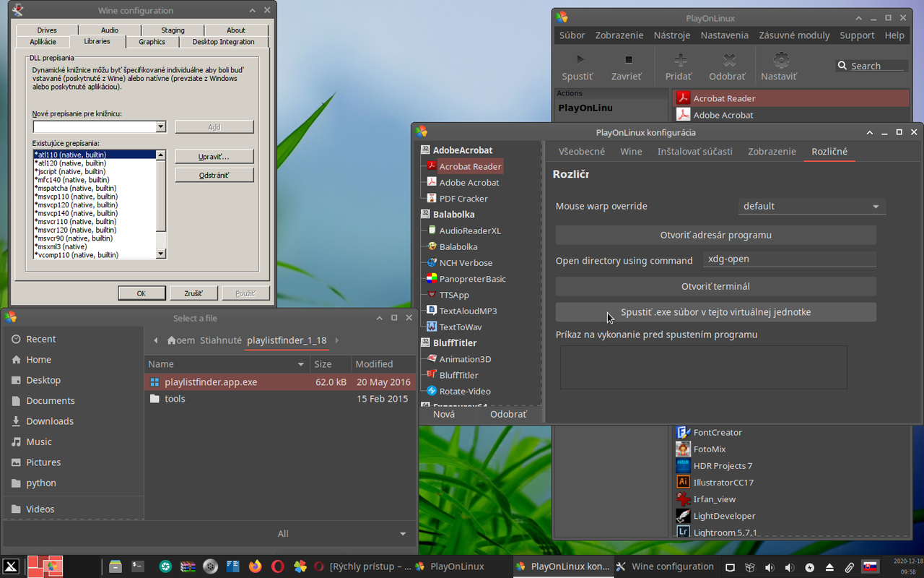Open the Mouse warp override dropdown
924x578 pixels.
point(812,206)
